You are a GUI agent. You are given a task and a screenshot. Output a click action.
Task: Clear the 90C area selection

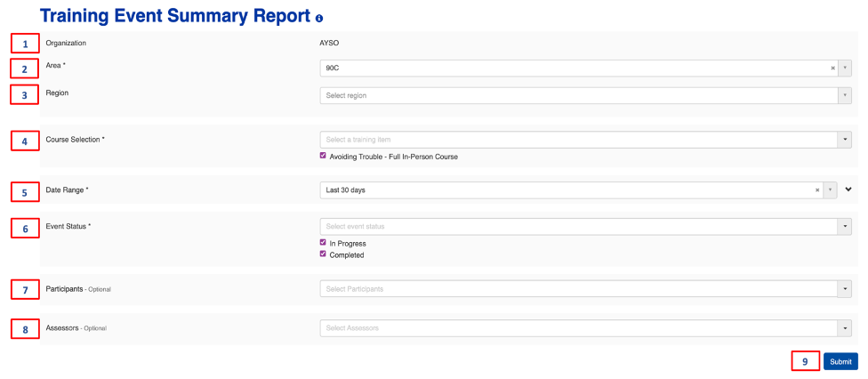click(832, 68)
